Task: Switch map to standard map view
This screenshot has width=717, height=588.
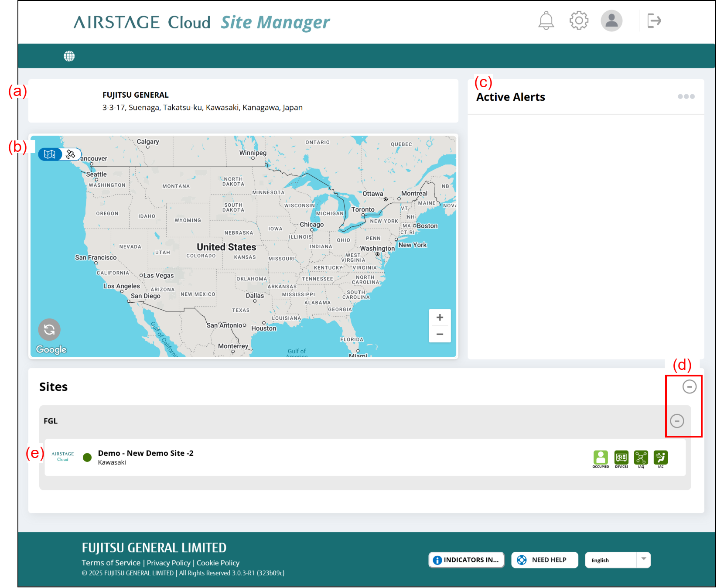Action: pyautogui.click(x=50, y=154)
